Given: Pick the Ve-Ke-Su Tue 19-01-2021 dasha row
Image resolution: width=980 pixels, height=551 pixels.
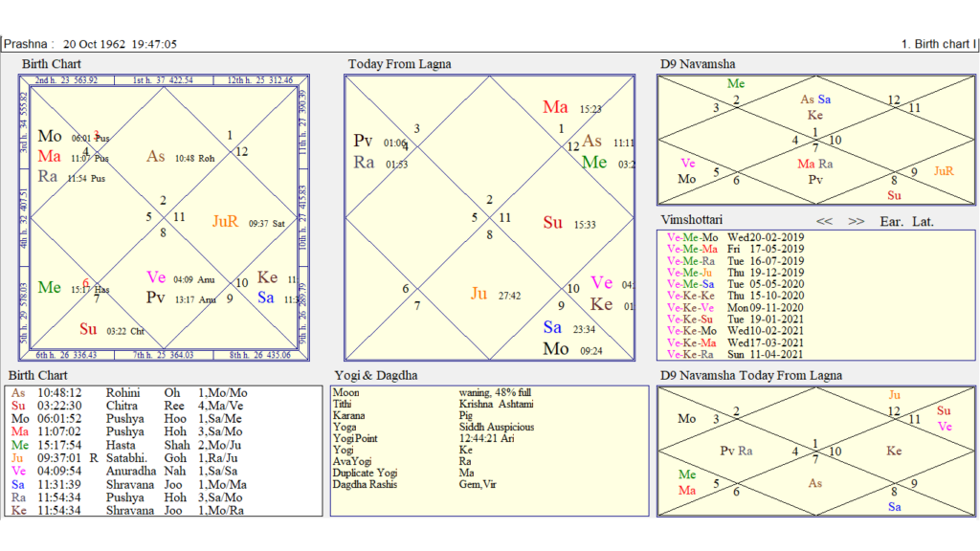Looking at the screenshot, I should click(735, 320).
